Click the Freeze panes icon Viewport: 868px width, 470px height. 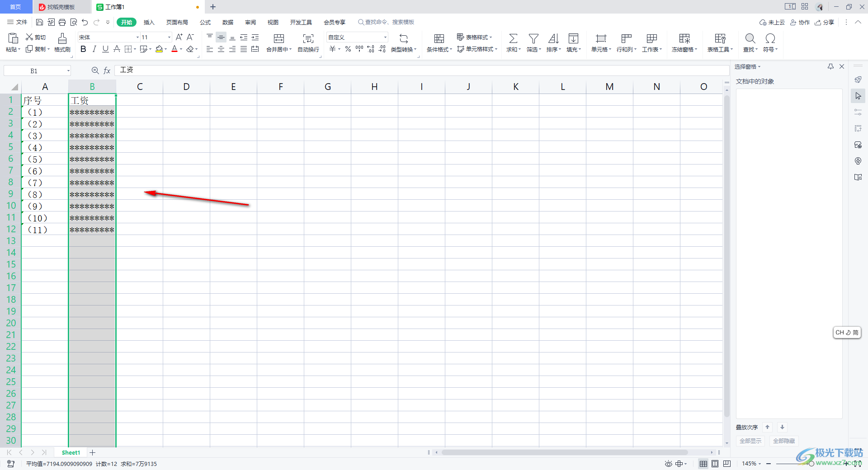684,38
